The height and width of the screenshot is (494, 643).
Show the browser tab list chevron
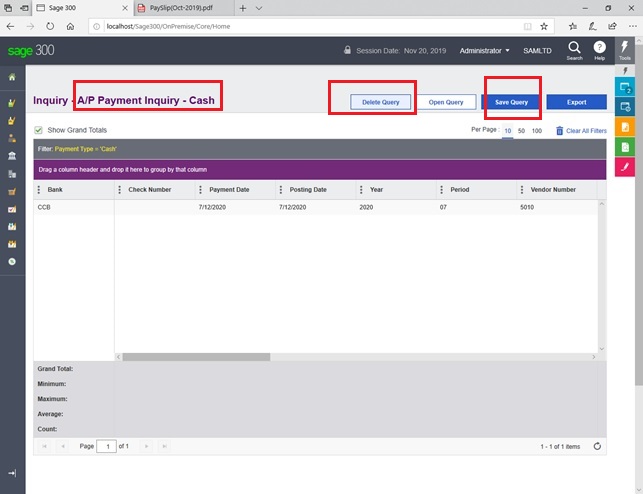259,8
